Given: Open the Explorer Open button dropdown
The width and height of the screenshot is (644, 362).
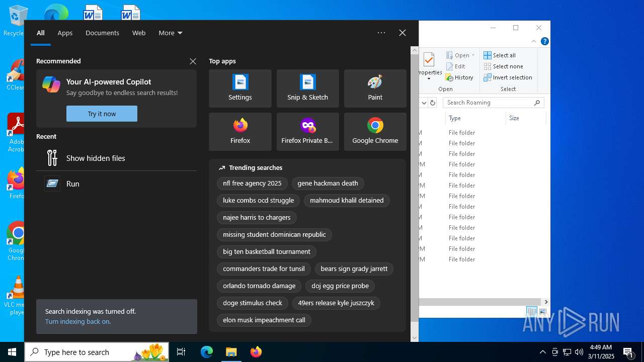Looking at the screenshot, I should coord(473,55).
